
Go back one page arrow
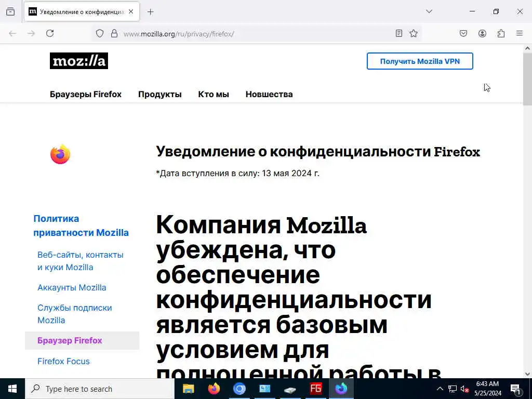point(12,33)
